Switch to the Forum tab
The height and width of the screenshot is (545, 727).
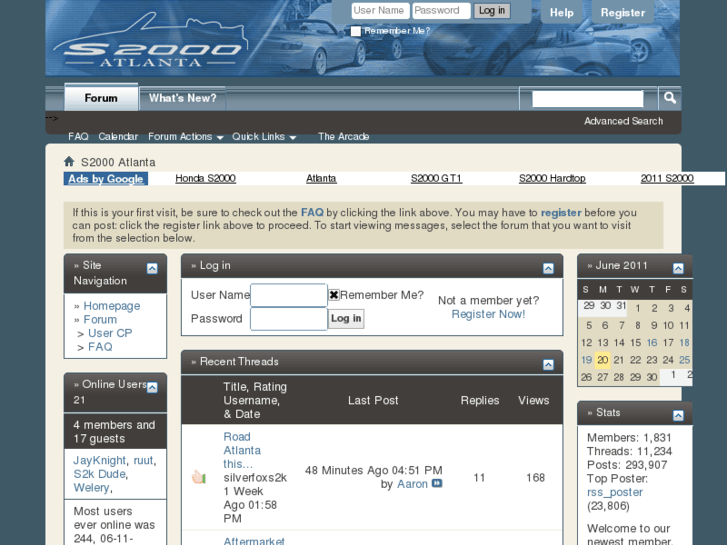(101, 98)
